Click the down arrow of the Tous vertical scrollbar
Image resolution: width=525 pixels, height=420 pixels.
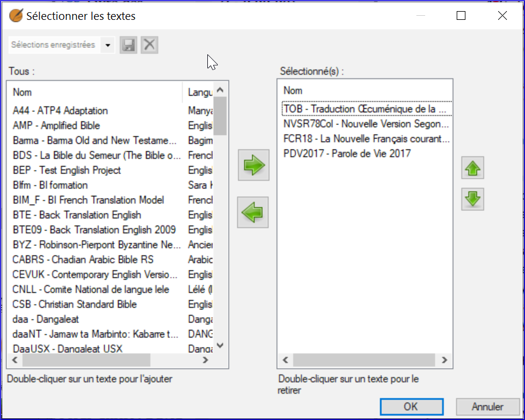(220, 345)
